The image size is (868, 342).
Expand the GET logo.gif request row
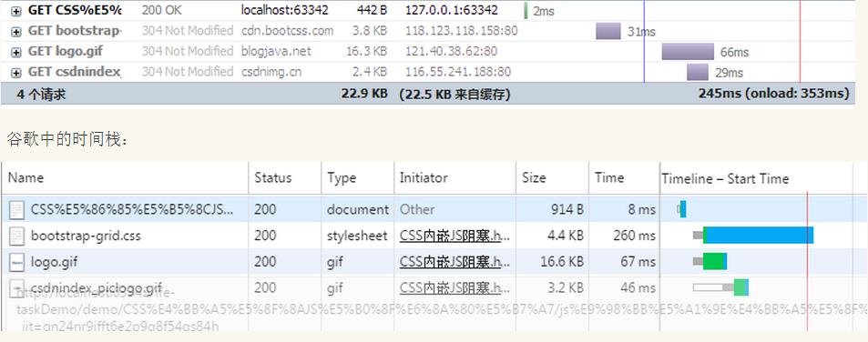(x=16, y=52)
